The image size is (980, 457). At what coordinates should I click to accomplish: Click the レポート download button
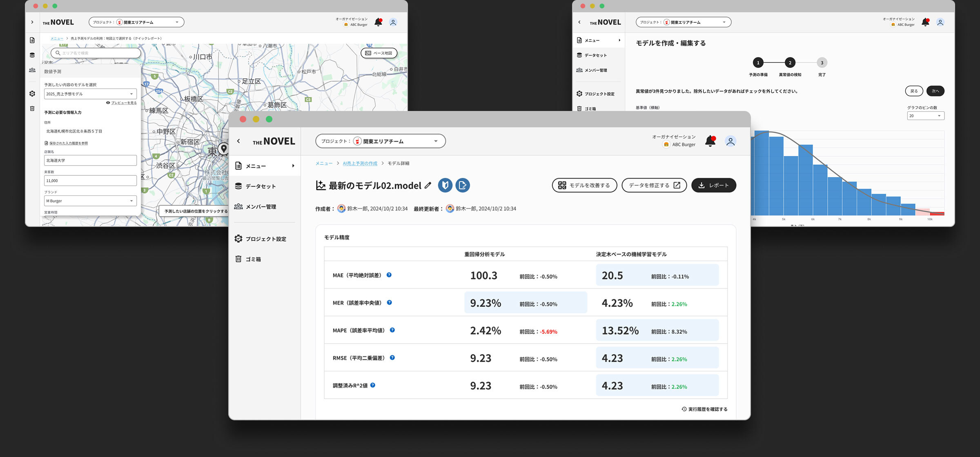click(x=713, y=185)
